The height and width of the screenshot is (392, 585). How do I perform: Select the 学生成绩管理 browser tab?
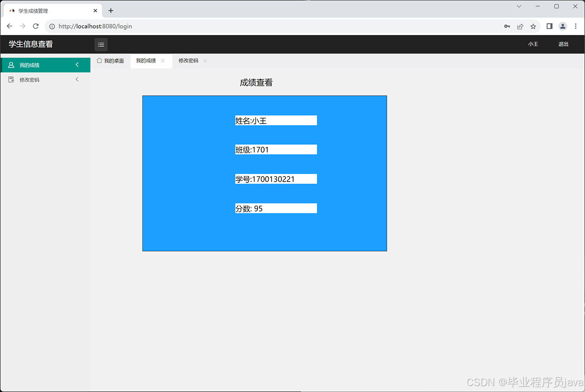[x=54, y=10]
